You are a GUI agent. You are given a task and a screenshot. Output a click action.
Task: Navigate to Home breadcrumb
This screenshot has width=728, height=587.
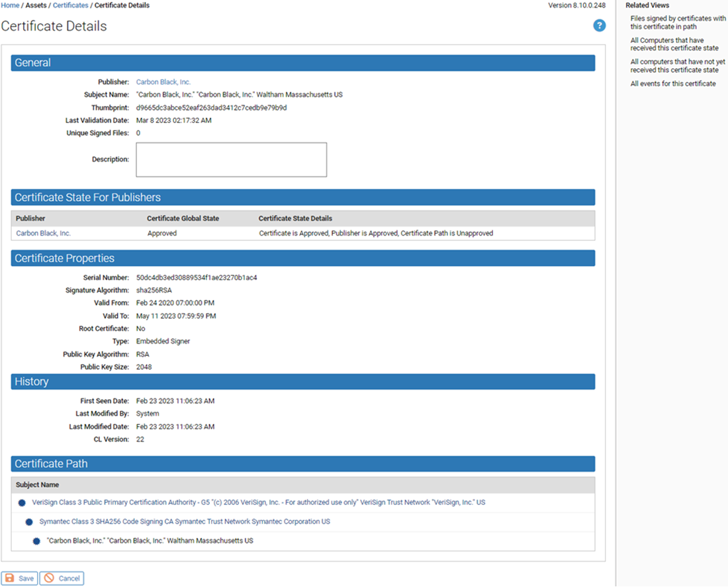[9, 5]
